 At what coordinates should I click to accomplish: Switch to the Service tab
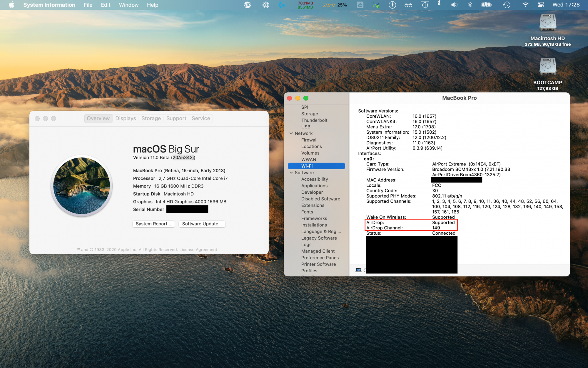[x=201, y=118]
